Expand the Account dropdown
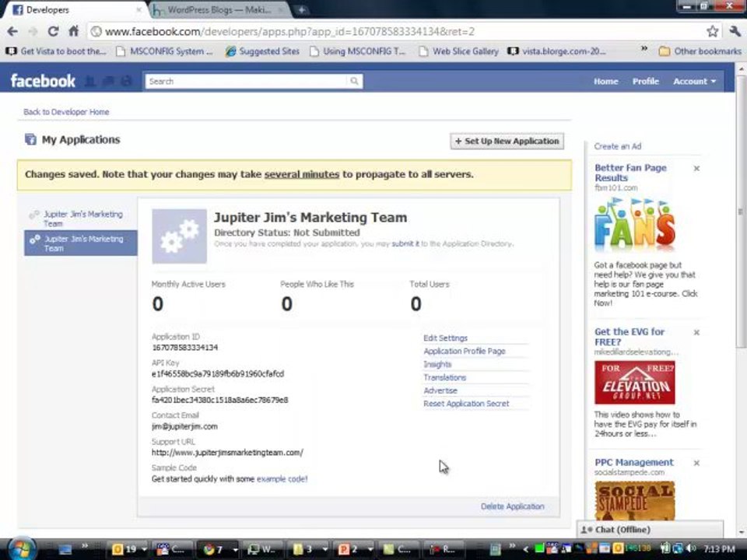 [695, 82]
